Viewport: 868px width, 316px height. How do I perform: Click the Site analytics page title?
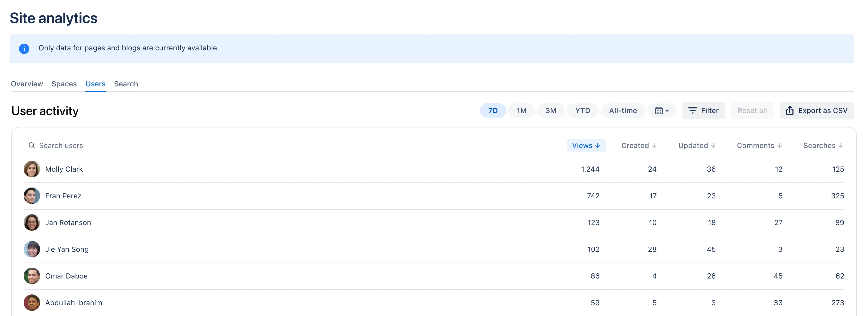(x=54, y=18)
